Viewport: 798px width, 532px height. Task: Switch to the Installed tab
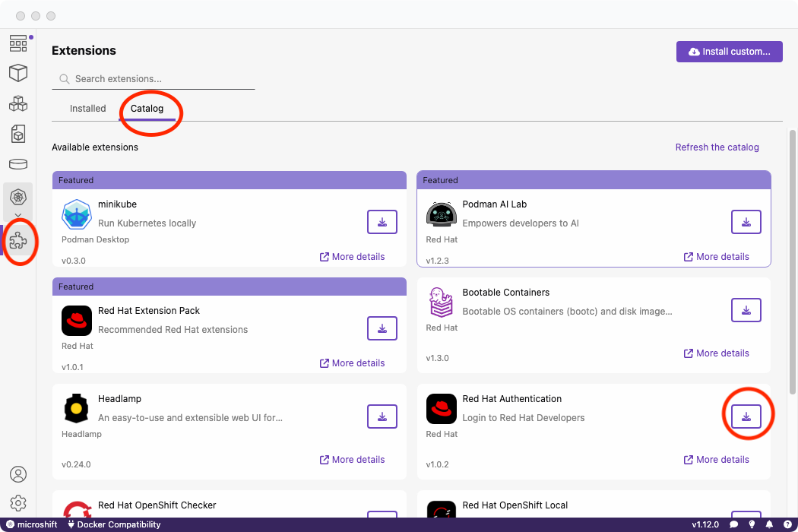coord(88,109)
